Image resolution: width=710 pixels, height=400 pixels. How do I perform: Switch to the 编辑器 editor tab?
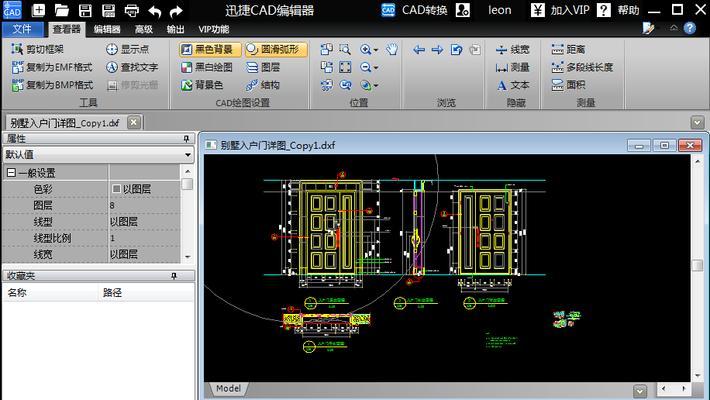click(x=107, y=29)
